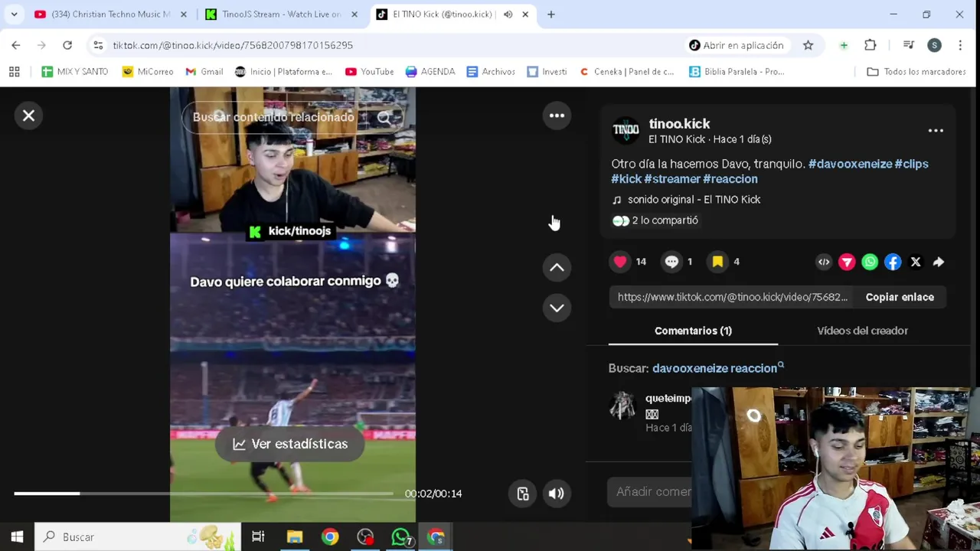The image size is (980, 551).
Task: Open comments via the speech bubble icon
Action: tap(671, 262)
